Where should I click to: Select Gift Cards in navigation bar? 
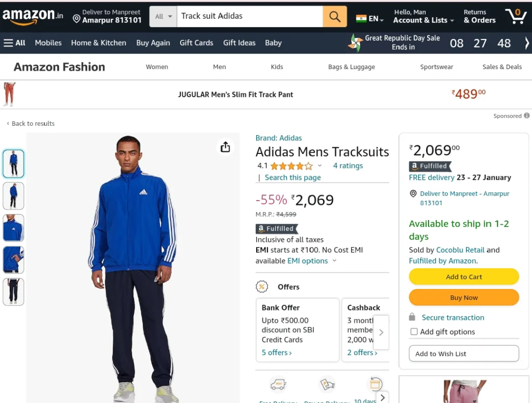click(196, 43)
